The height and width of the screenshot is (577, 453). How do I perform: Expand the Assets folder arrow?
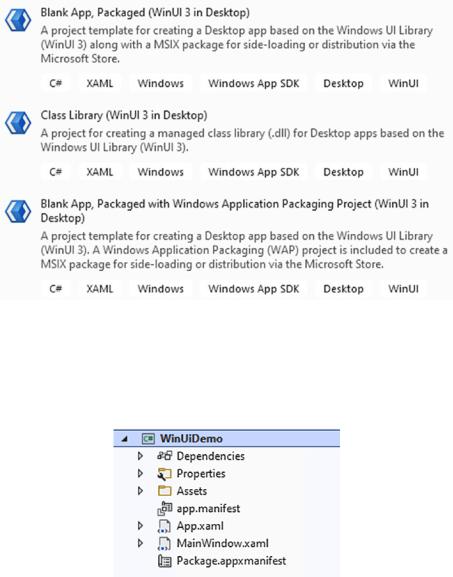pyautogui.click(x=140, y=491)
